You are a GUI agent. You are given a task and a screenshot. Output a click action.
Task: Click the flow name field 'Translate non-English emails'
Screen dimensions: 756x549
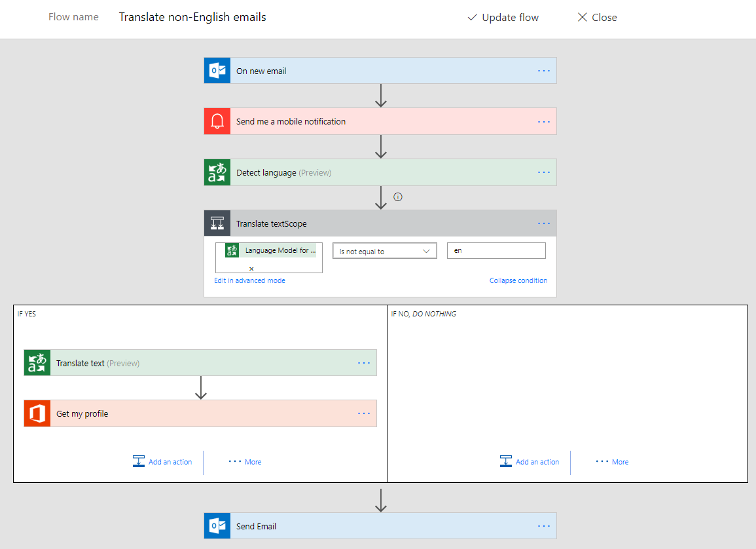(x=192, y=18)
